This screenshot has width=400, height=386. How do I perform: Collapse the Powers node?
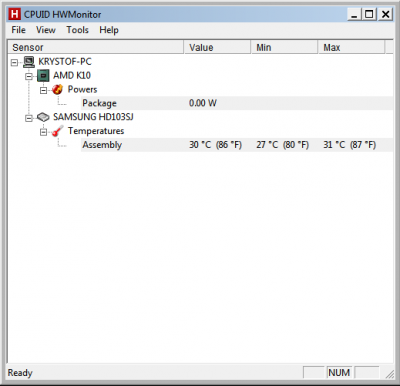tap(43, 90)
